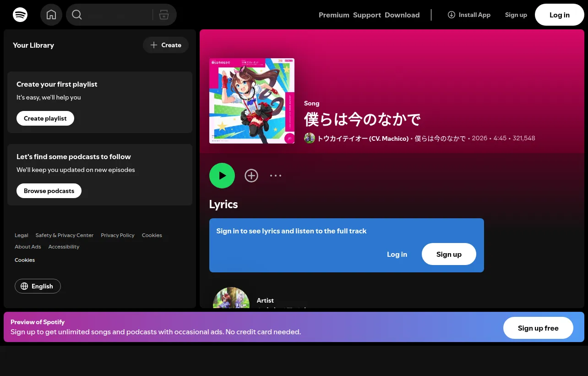The width and height of the screenshot is (588, 376).
Task: Click Sign up in the top header
Action: click(516, 15)
